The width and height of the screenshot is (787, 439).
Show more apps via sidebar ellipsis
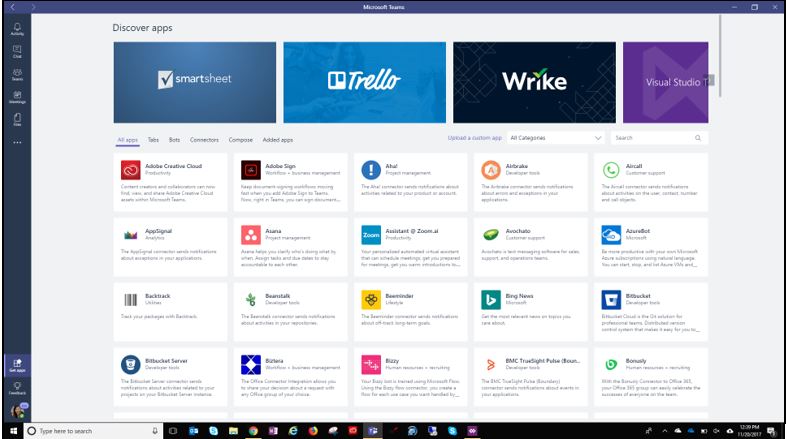[17, 142]
